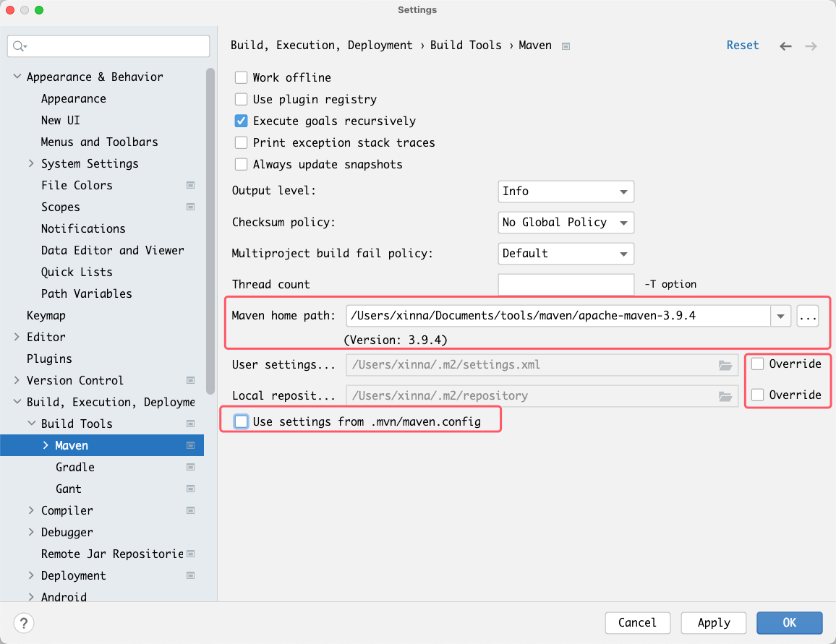This screenshot has height=644, width=836.
Task: Click the settings tree vertical scrollbar
Action: (210, 231)
